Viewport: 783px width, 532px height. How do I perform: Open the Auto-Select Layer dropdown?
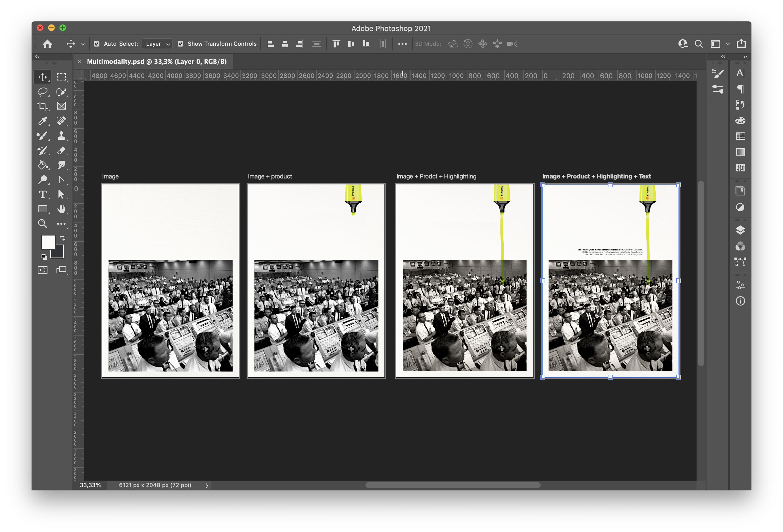[157, 44]
